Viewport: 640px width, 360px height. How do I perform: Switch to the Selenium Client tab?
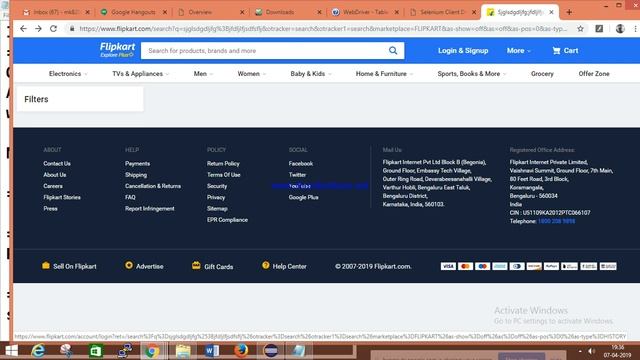(441, 12)
